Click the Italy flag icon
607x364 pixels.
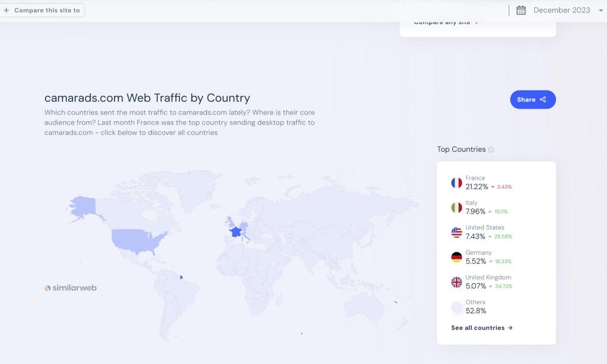[x=456, y=207]
